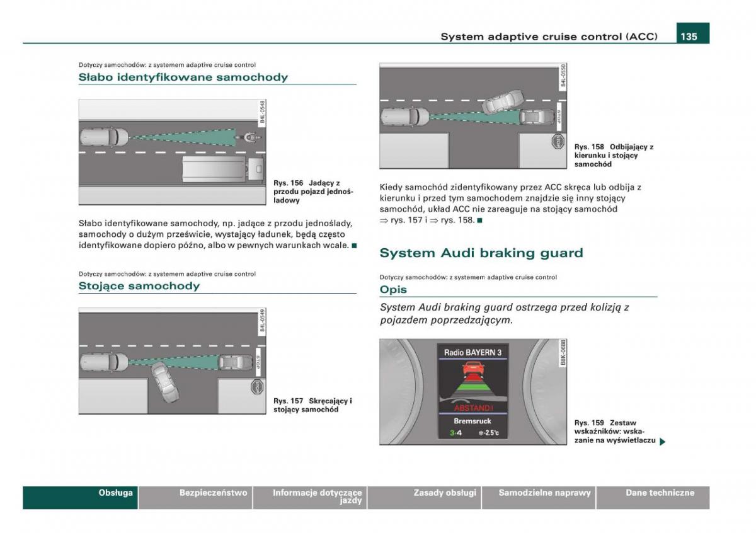
Task: Click the Rys. 159 caption text
Action: (x=615, y=432)
